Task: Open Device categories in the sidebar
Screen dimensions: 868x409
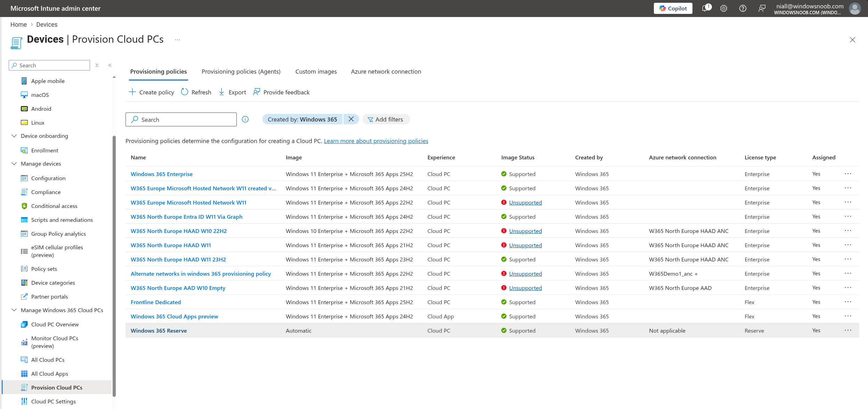Action: 53,283
